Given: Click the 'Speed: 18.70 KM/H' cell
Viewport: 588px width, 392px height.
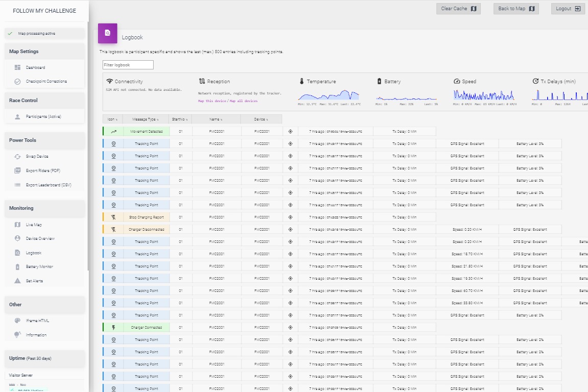Looking at the screenshot, I should pyautogui.click(x=467, y=254).
